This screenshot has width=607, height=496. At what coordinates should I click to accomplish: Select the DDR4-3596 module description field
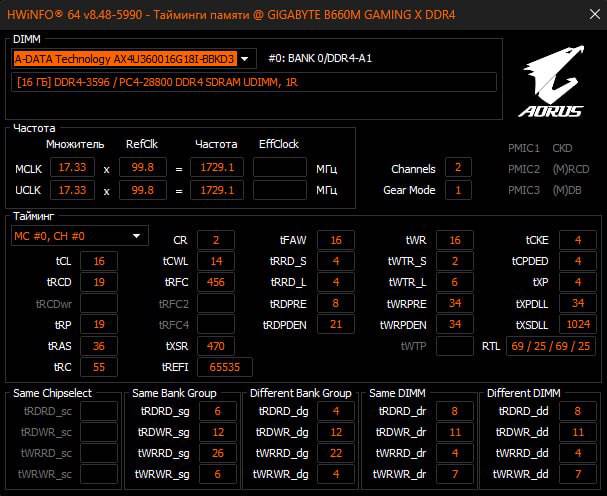click(x=254, y=82)
